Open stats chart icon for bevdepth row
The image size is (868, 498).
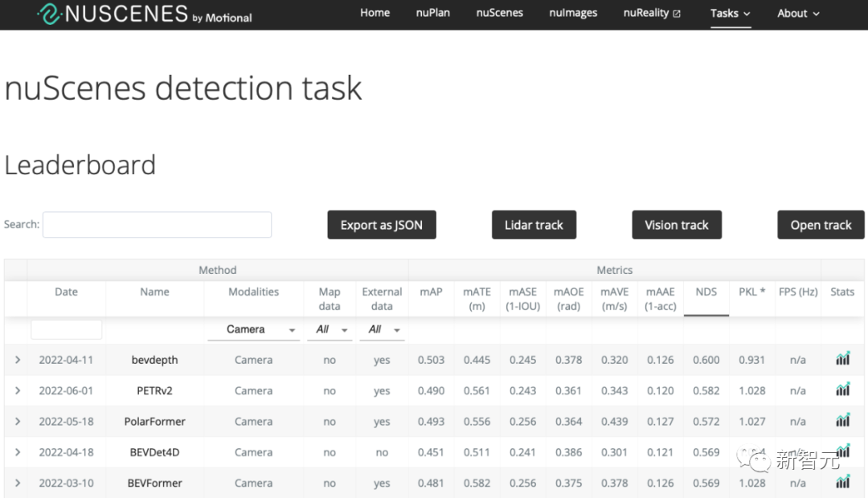tap(842, 359)
